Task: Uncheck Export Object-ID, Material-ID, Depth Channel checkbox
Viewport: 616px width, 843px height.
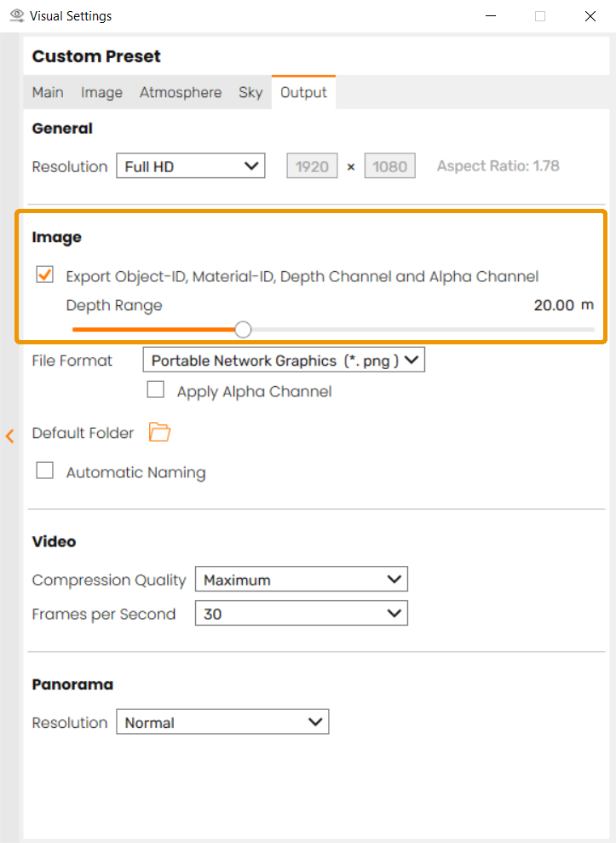Action: pyautogui.click(x=44, y=275)
